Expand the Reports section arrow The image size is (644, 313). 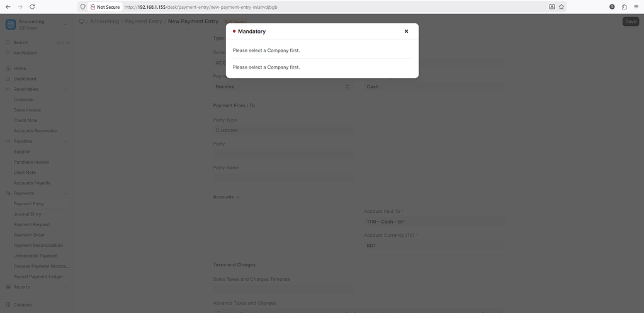(x=65, y=287)
